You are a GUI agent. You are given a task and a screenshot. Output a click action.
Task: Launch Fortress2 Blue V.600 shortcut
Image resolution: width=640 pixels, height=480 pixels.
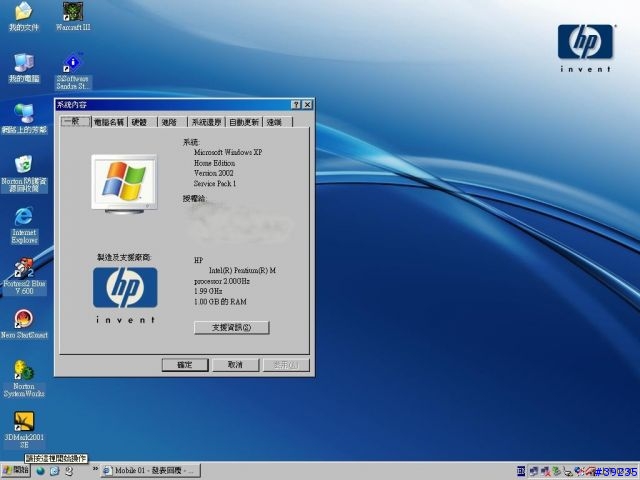click(24, 276)
